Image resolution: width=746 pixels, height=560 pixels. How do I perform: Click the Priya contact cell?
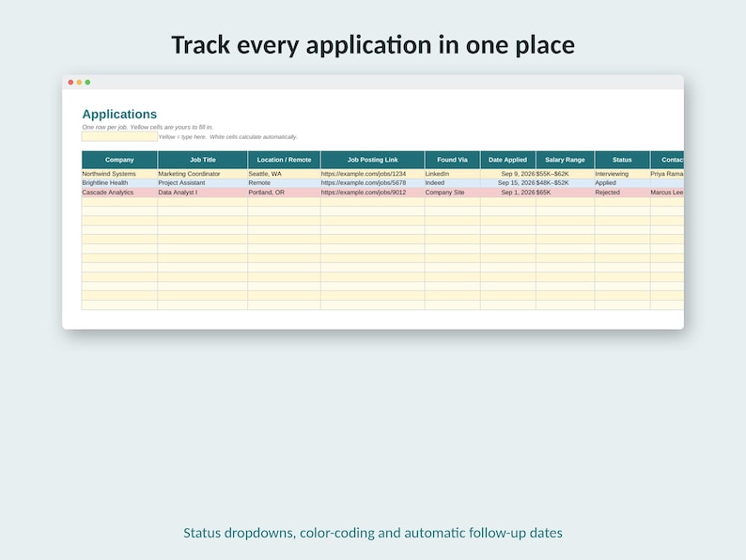click(x=667, y=174)
